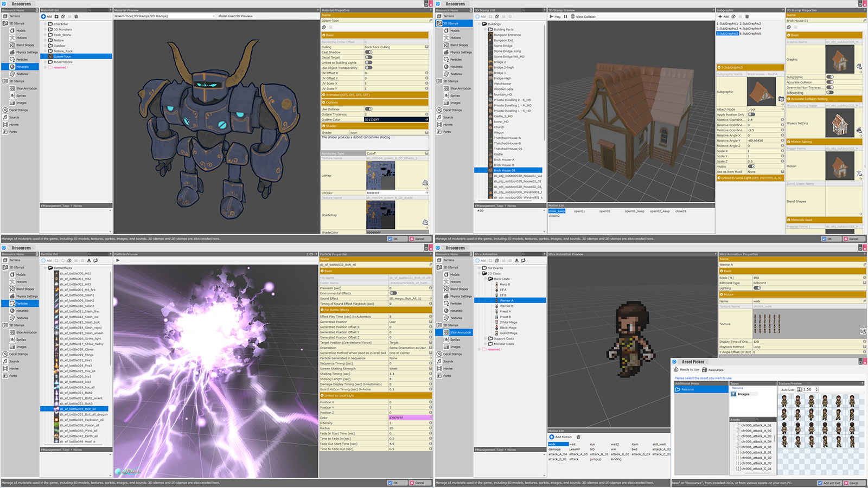Open Use as Item Hook dropdown
The height and width of the screenshot is (488, 868).
pos(765,172)
